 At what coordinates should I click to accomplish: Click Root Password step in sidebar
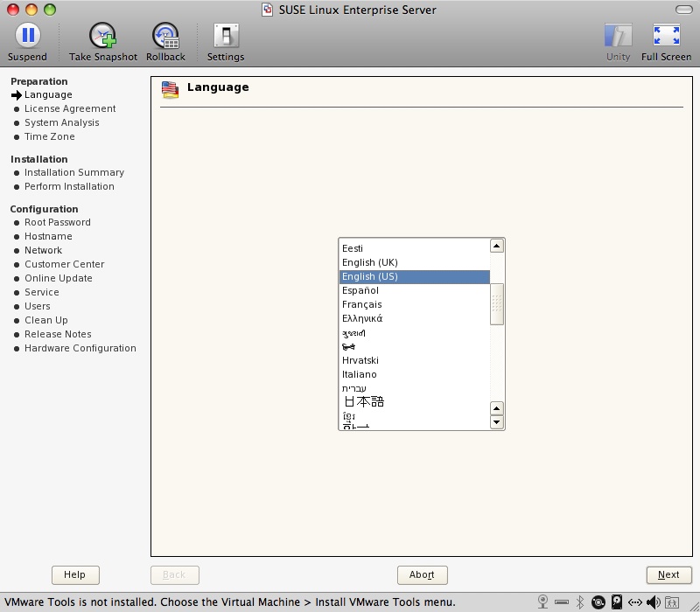click(58, 222)
